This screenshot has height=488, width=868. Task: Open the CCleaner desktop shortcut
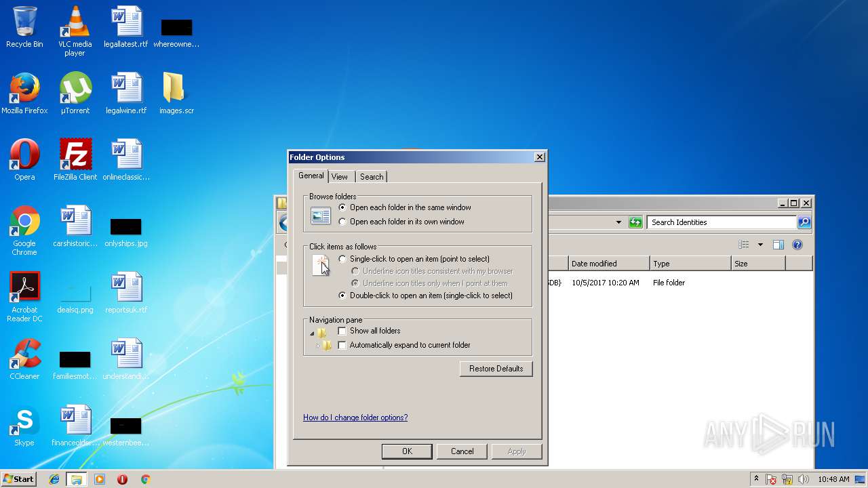(x=24, y=359)
